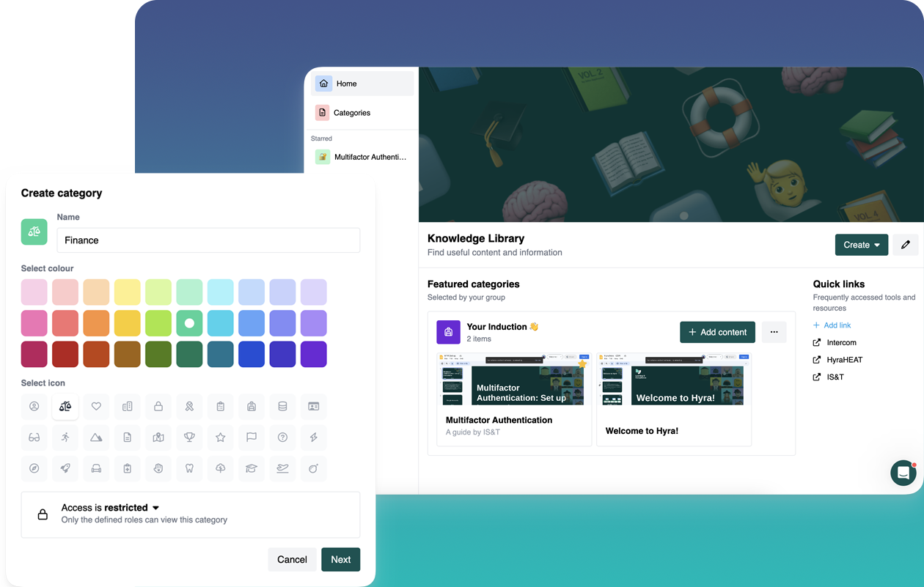Click the Name input field containing Finance
Viewport: 924px width, 587px height.
pos(208,240)
